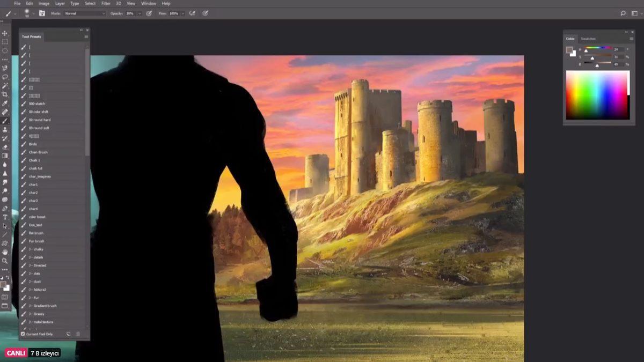Image resolution: width=644 pixels, height=362 pixels.
Task: Click the Clone Stamp tool
Action: tap(5, 129)
